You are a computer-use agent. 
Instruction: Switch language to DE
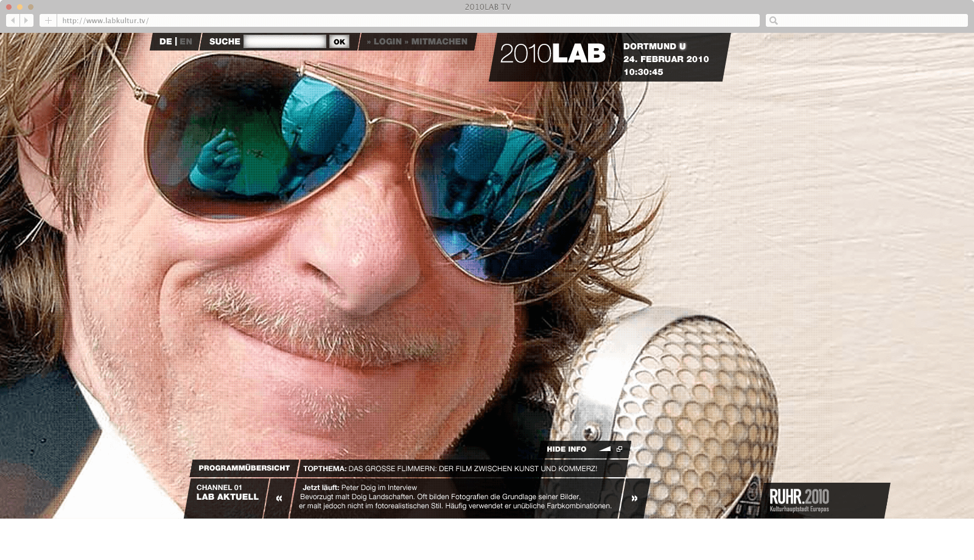pos(166,41)
